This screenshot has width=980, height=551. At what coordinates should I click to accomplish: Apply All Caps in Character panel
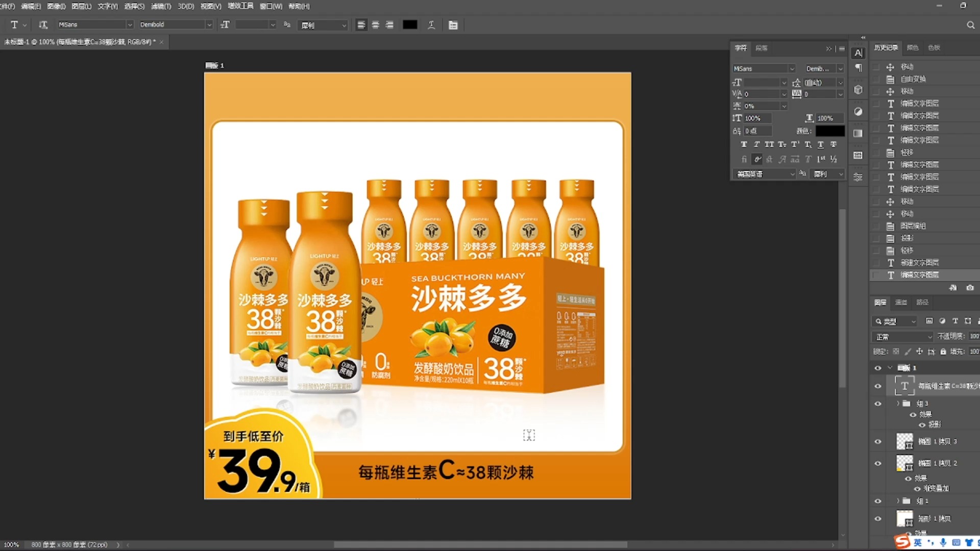[x=769, y=144]
